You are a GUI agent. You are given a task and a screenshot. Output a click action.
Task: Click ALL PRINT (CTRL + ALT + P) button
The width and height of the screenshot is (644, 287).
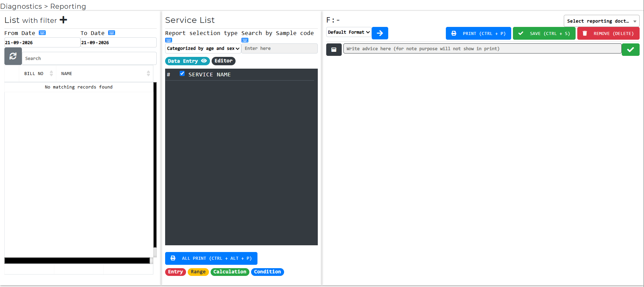pyautogui.click(x=211, y=258)
